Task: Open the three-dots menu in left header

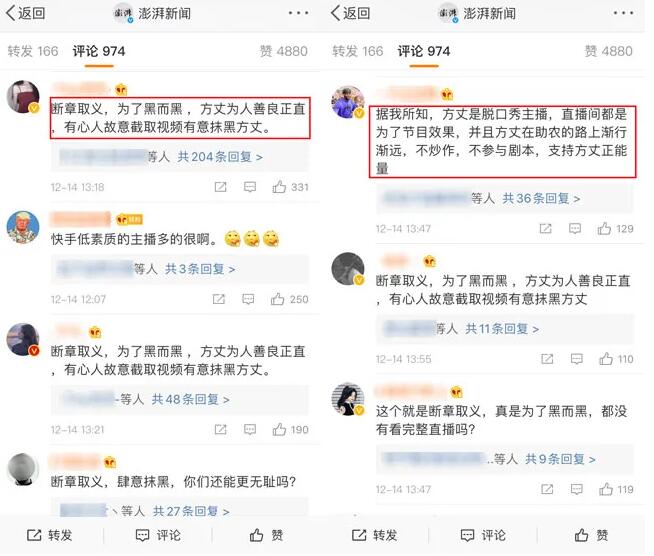Action: coord(299,13)
